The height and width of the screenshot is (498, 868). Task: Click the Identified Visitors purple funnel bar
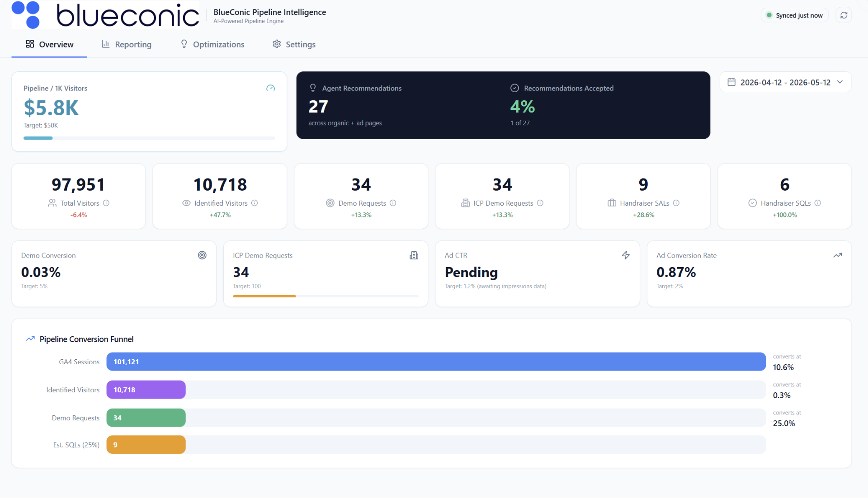146,390
